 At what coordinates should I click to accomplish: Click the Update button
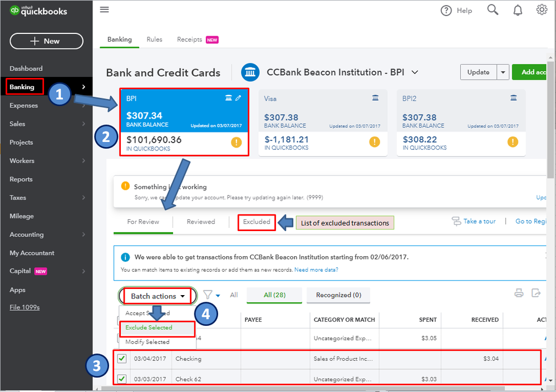478,72
